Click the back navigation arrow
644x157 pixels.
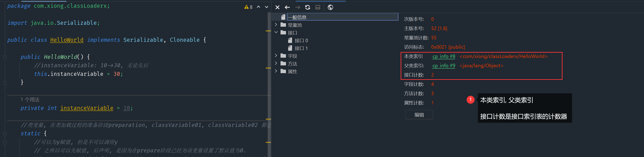[287, 7]
